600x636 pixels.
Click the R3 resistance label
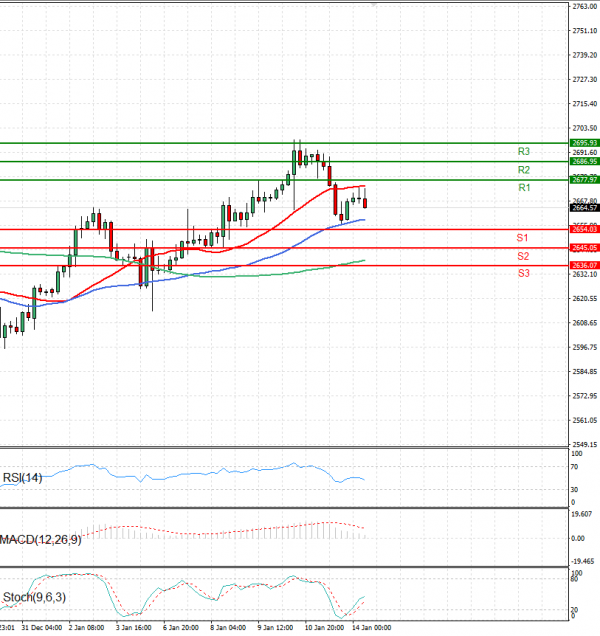pos(523,152)
